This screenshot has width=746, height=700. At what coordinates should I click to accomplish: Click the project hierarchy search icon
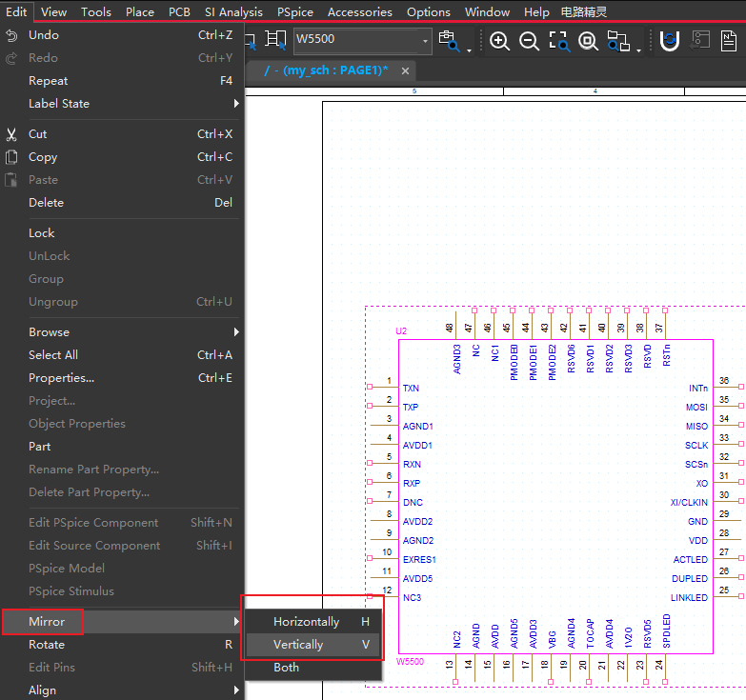click(618, 41)
